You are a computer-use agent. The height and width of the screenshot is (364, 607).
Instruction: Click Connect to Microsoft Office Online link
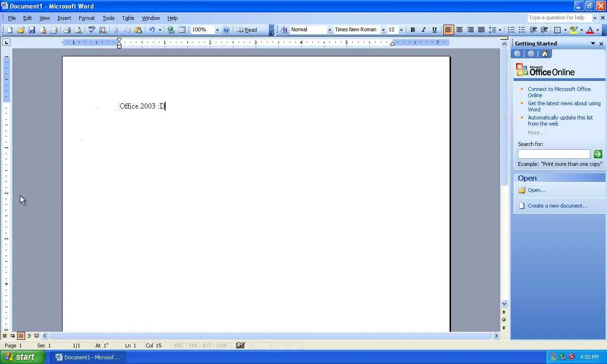point(559,92)
